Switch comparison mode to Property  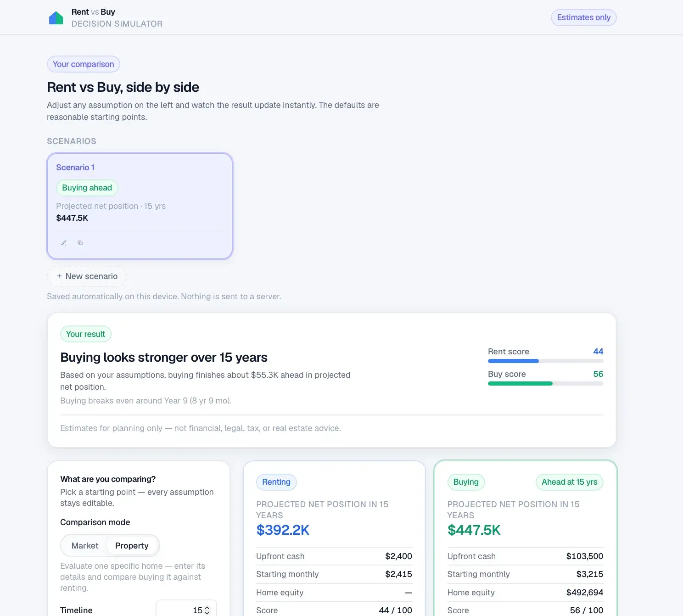tap(132, 546)
